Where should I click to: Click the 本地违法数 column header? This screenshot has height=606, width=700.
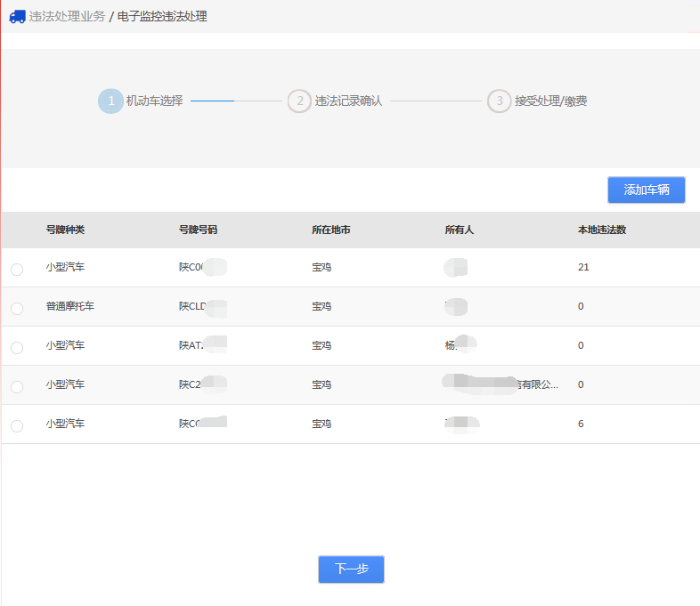[x=602, y=230]
